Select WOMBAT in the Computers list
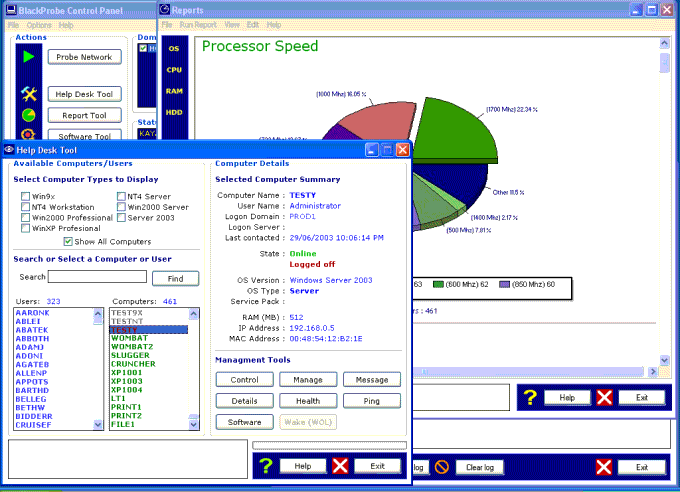This screenshot has width=680, height=492. click(148, 338)
